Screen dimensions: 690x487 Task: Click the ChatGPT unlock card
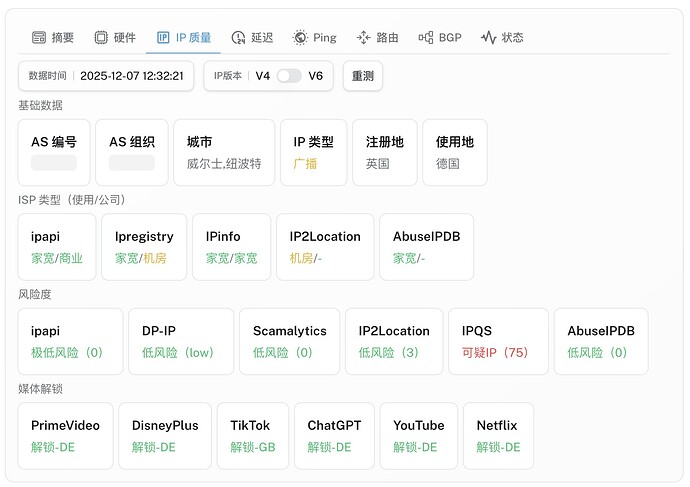pyautogui.click(x=334, y=436)
